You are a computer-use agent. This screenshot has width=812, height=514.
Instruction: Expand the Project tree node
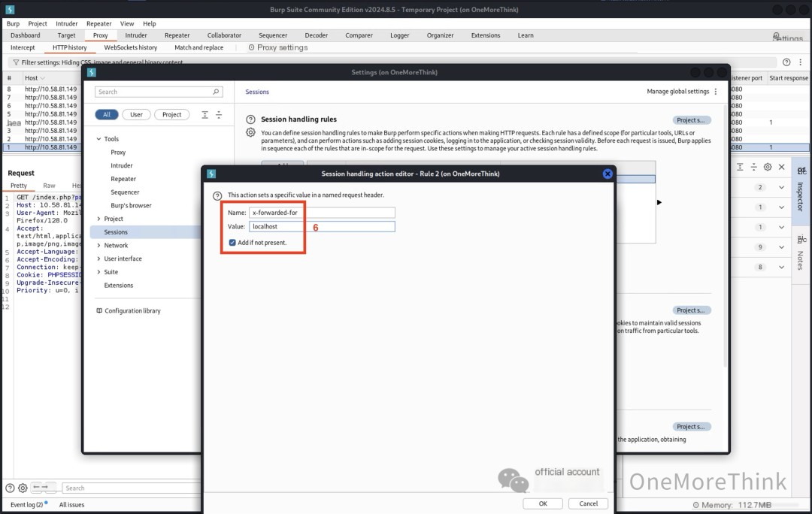[98, 219]
